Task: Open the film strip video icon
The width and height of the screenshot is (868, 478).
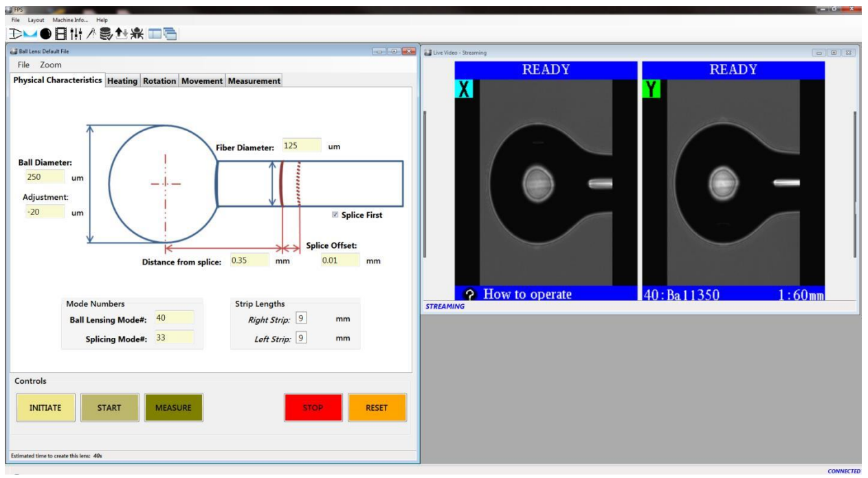Action: click(x=60, y=33)
